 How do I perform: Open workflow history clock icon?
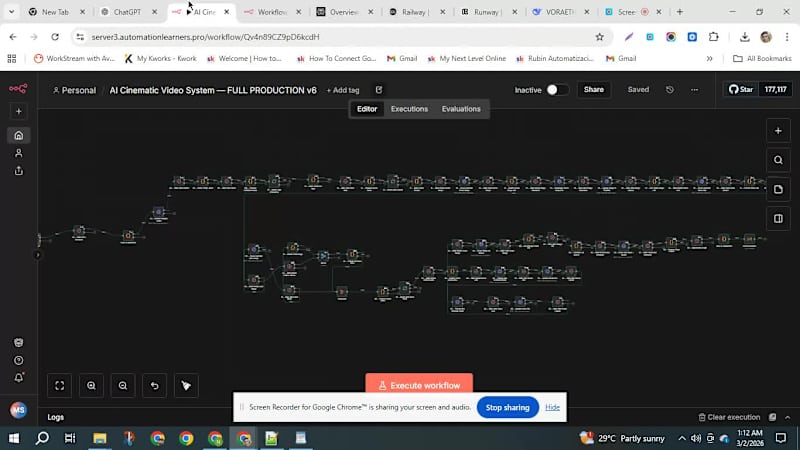(x=670, y=90)
